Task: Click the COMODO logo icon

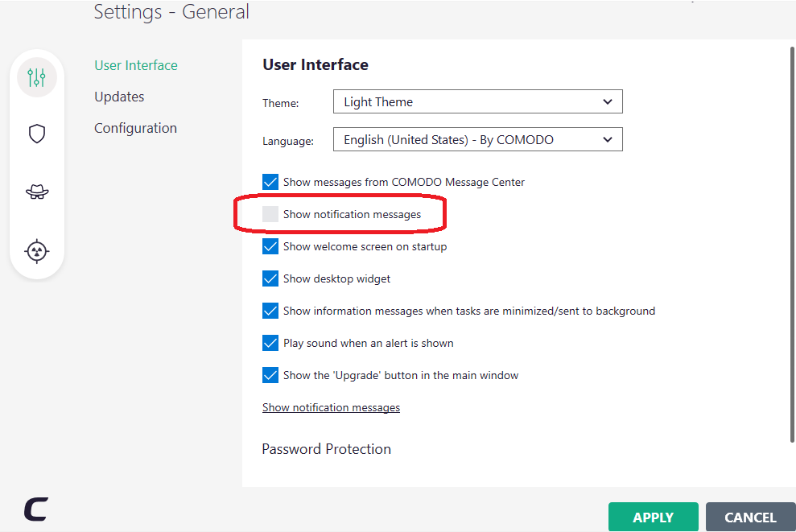Action: [35, 509]
